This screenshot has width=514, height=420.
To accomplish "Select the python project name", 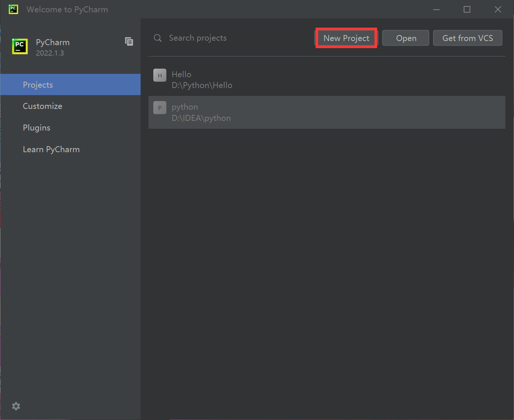I will (185, 107).
